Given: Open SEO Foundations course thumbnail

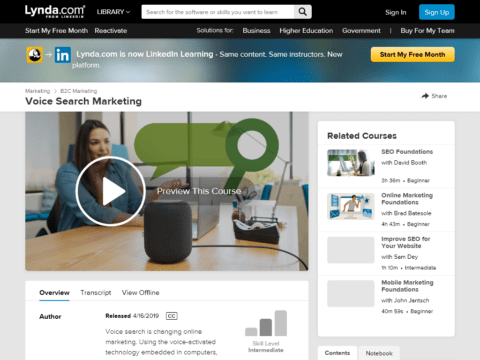Looking at the screenshot, I should pyautogui.click(x=351, y=163).
